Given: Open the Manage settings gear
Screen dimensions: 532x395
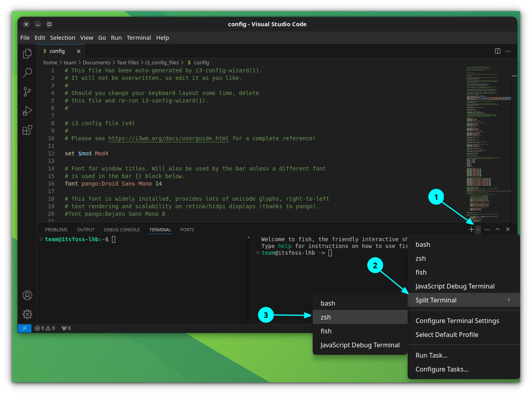Looking at the screenshot, I should point(27,314).
